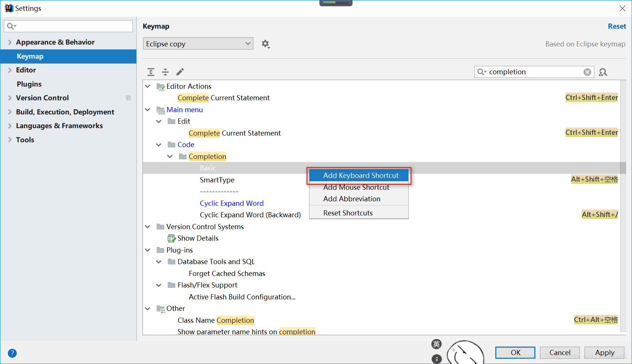Click the Cancel button
Image resolution: width=632 pixels, height=364 pixels.
tap(560, 352)
